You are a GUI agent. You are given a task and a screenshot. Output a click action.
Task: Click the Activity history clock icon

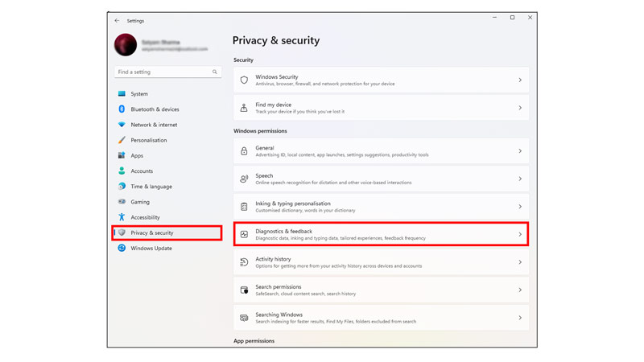click(x=244, y=262)
